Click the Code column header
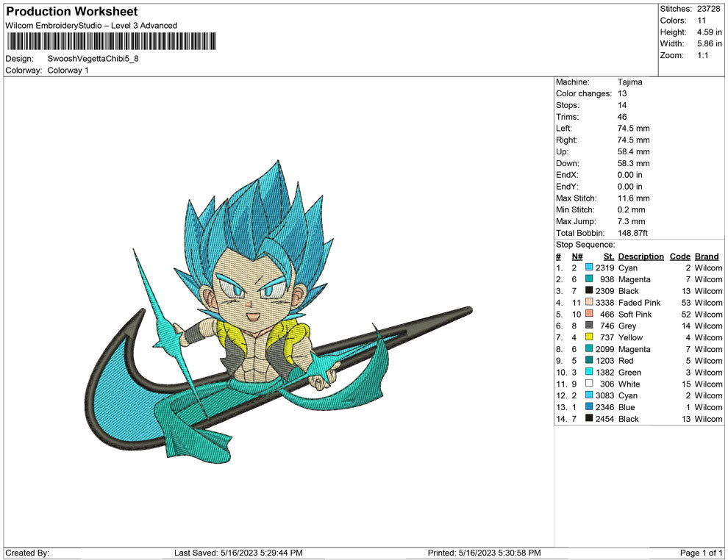 (679, 256)
